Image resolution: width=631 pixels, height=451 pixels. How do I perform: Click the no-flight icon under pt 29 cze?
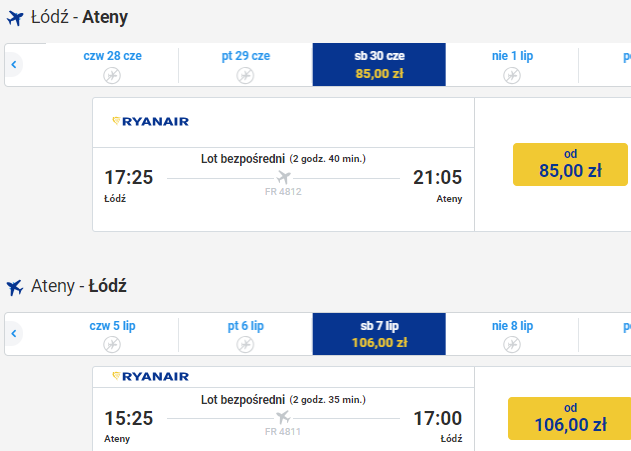[x=245, y=75]
